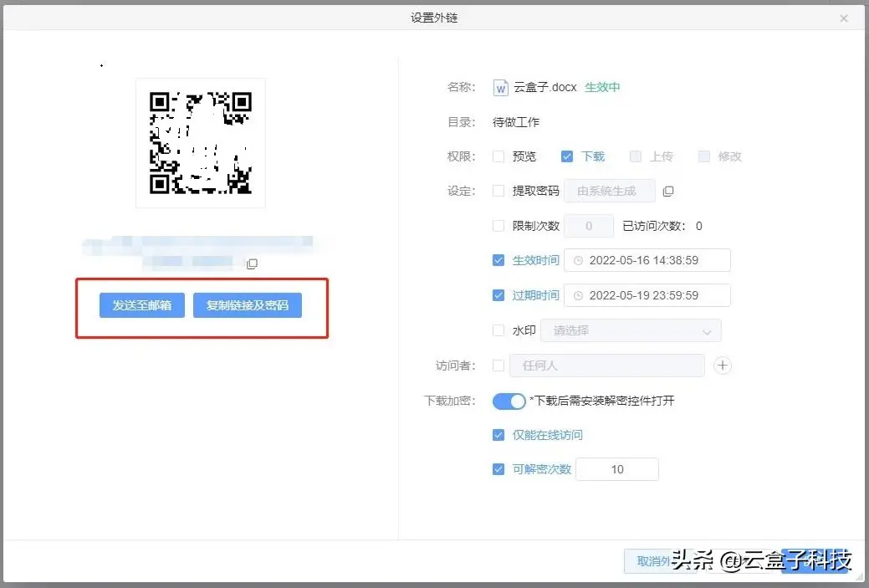Uncheck the 过期时间 checkbox
Screen dimensions: 869x588
pyautogui.click(x=498, y=295)
